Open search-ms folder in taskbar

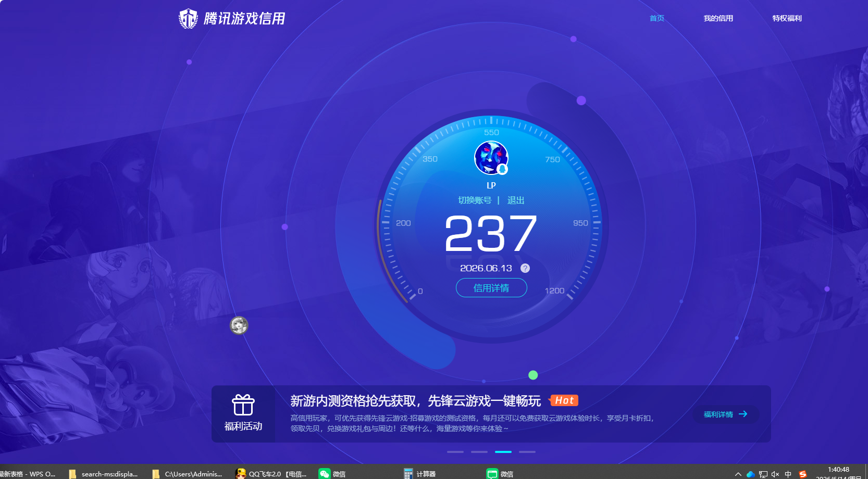click(x=103, y=474)
